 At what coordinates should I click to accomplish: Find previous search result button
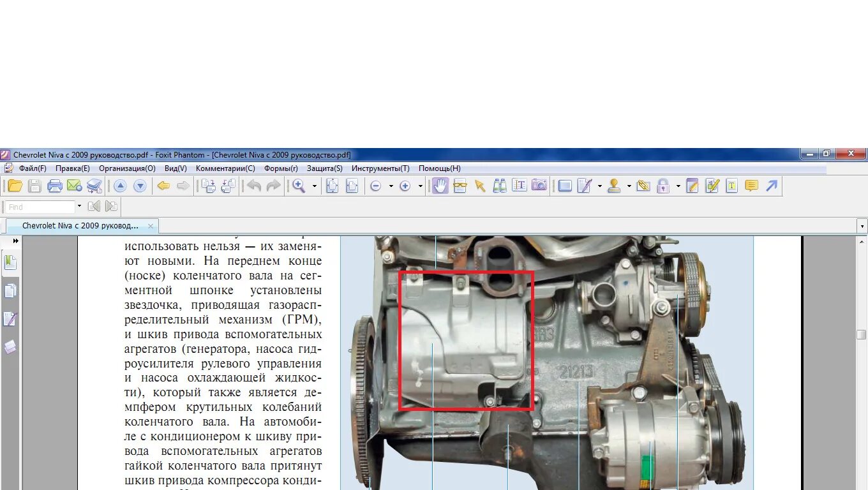pyautogui.click(x=94, y=206)
